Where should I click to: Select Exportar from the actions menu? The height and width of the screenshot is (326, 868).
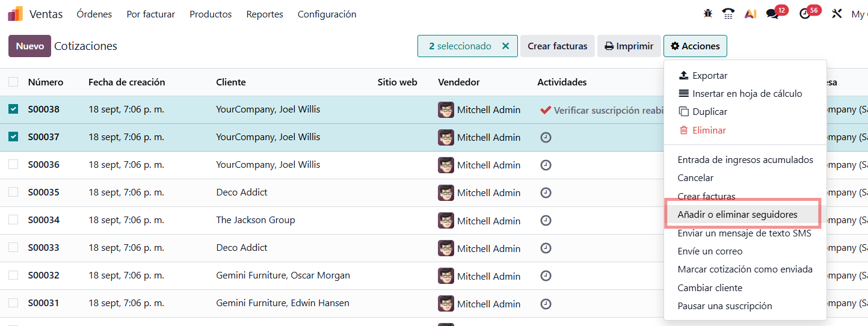(710, 76)
